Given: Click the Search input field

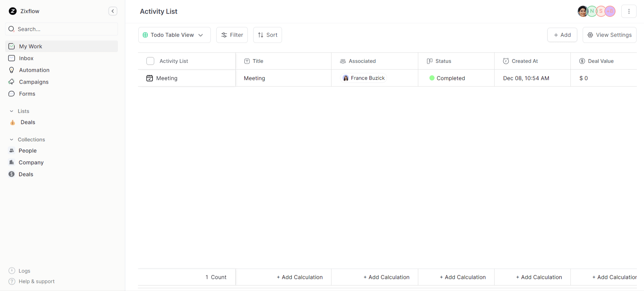Looking at the screenshot, I should click(x=64, y=29).
